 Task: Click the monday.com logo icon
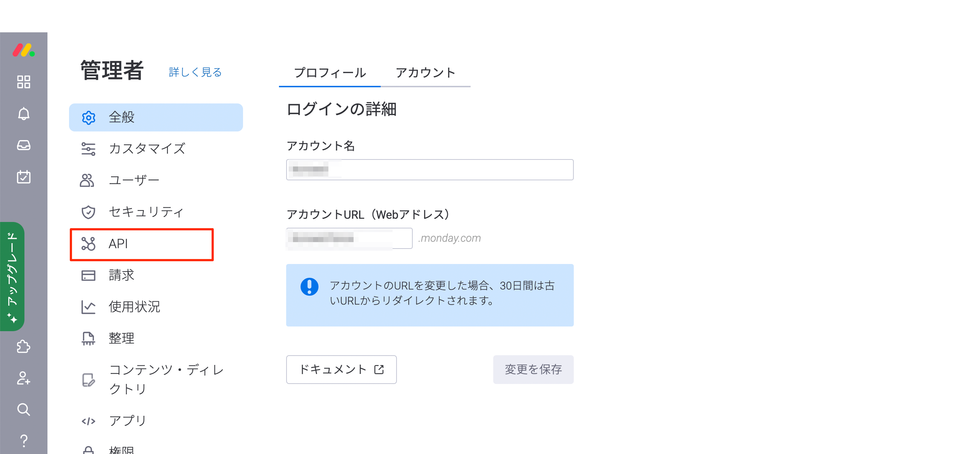pyautogui.click(x=24, y=50)
